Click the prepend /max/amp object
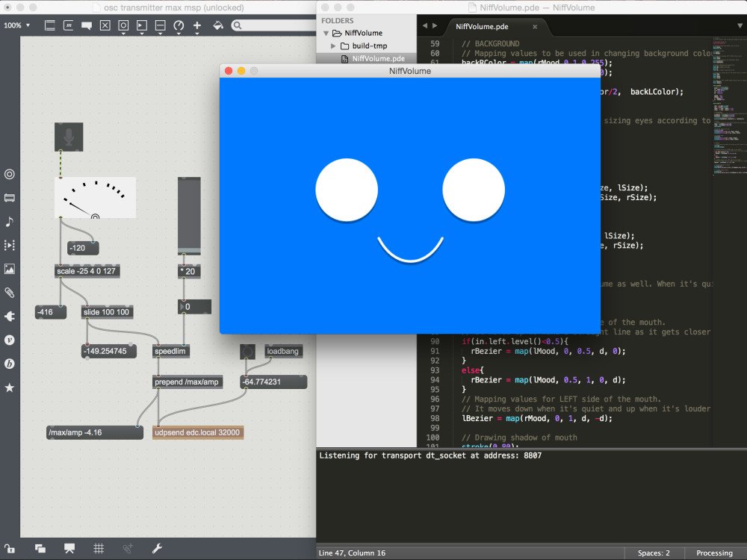Viewport: 747px width, 560px height. point(187,382)
